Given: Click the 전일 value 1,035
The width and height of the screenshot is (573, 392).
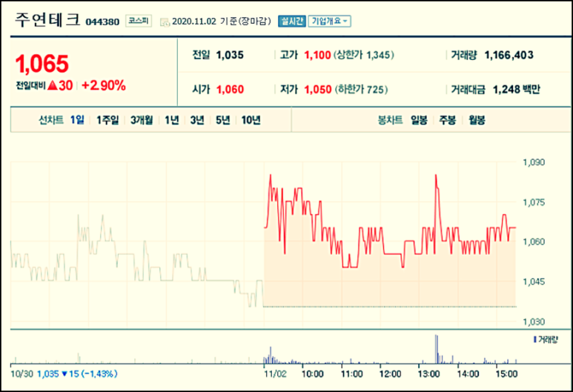Looking at the screenshot, I should coord(230,55).
